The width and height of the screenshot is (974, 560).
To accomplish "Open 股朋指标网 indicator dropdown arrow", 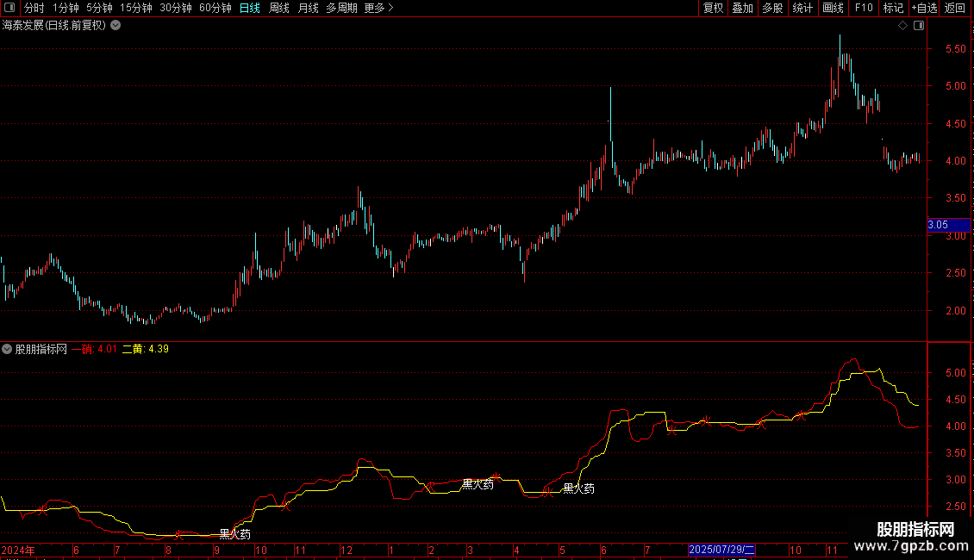I will [7, 349].
